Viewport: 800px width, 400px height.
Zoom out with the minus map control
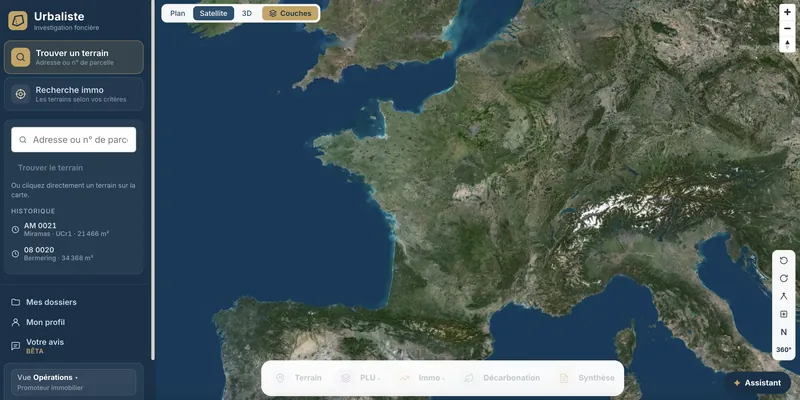click(787, 28)
